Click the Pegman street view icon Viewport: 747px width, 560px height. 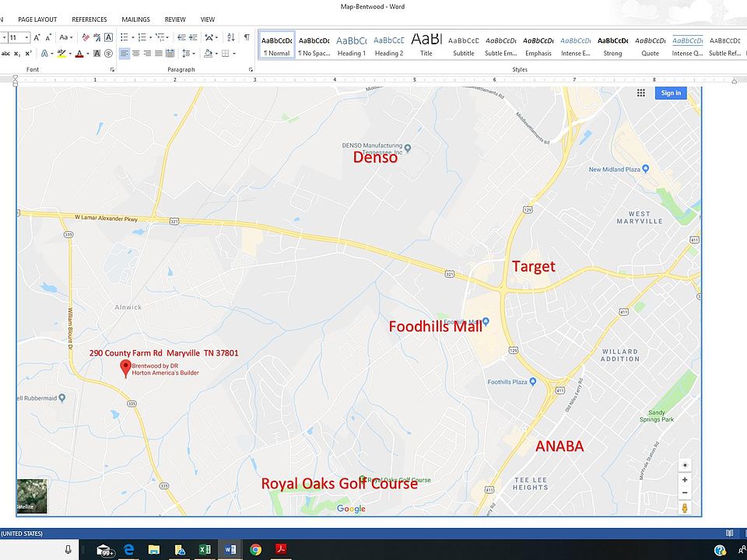tap(685, 508)
